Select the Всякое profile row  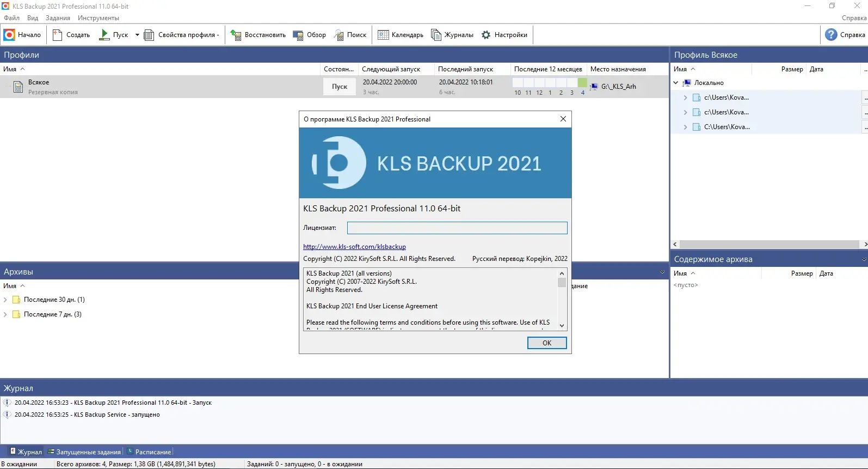(x=334, y=87)
